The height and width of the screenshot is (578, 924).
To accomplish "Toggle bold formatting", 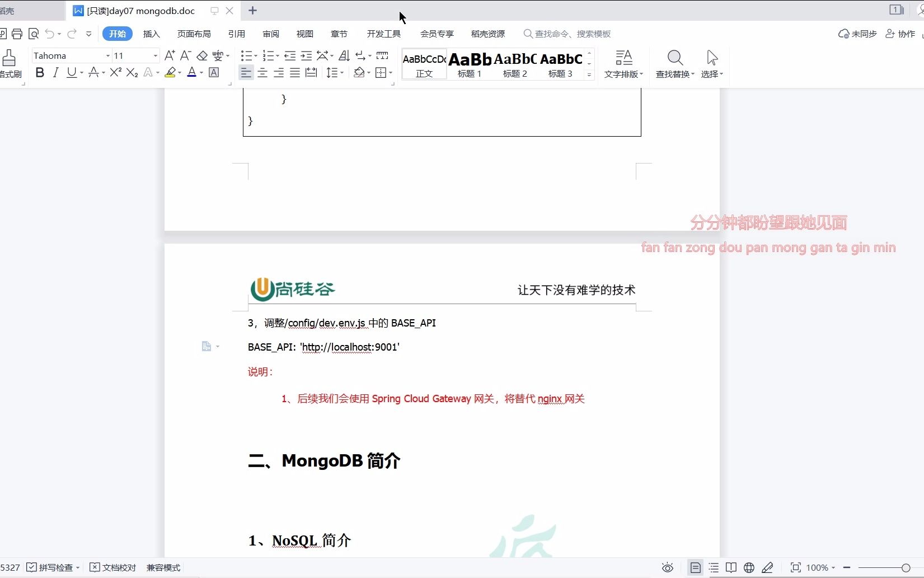I will coord(39,72).
